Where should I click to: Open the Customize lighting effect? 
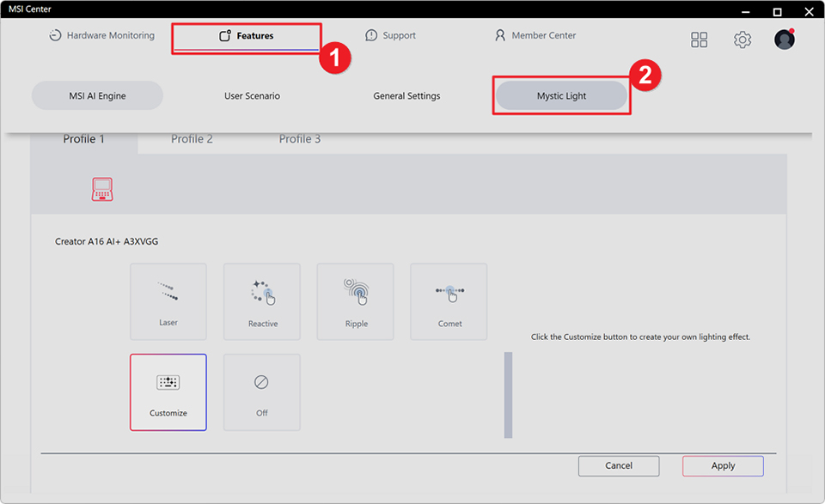click(x=168, y=392)
